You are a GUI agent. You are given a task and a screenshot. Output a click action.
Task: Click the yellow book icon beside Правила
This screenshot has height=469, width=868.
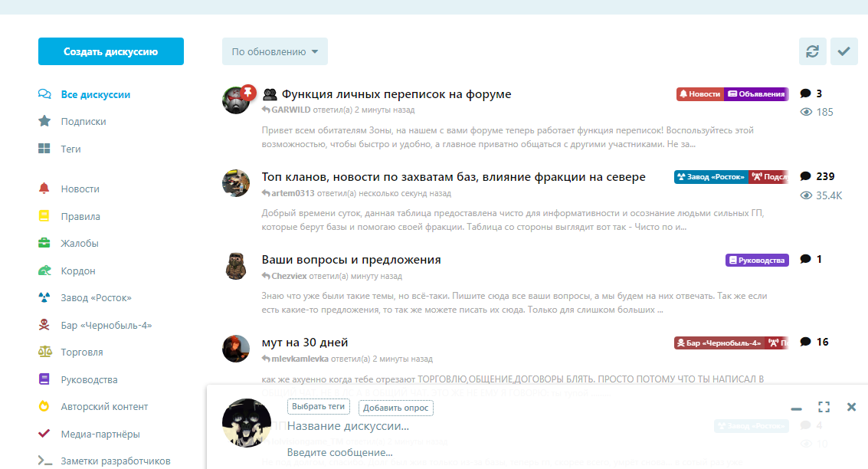(x=44, y=216)
